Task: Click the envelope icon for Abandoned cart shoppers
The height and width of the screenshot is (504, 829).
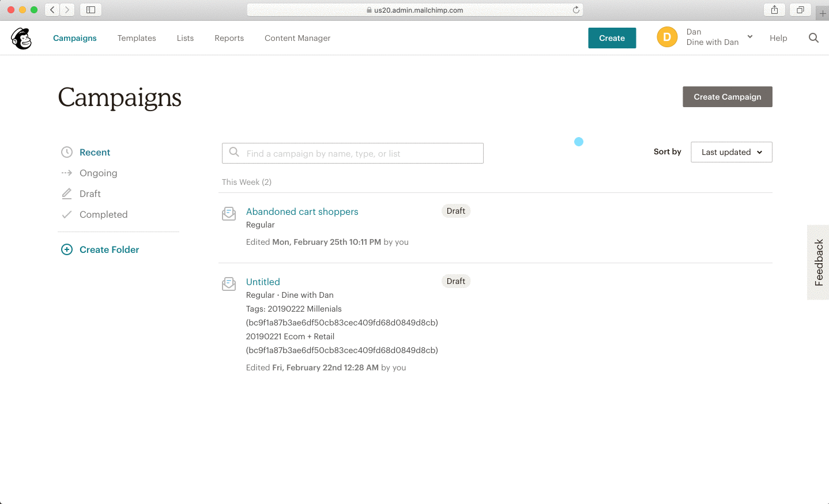Action: pyautogui.click(x=229, y=214)
